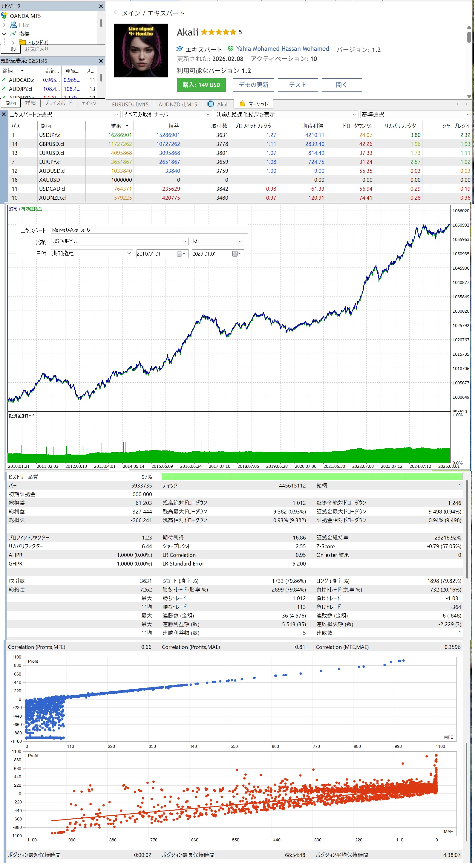Click the star rating next to Akali
Screen dimensions: 475x868
219,32
